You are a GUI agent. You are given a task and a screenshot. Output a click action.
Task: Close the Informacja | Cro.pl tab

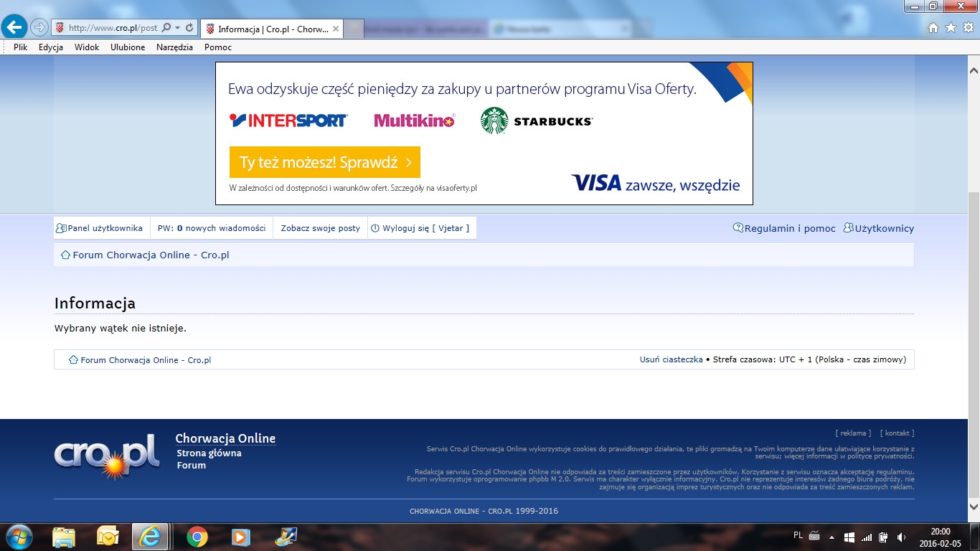pyautogui.click(x=336, y=29)
